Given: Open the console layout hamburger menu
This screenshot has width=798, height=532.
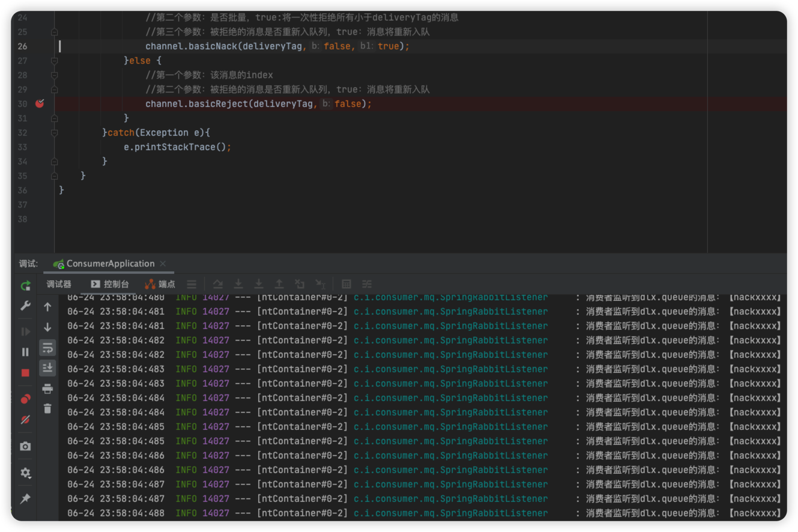Looking at the screenshot, I should click(192, 283).
